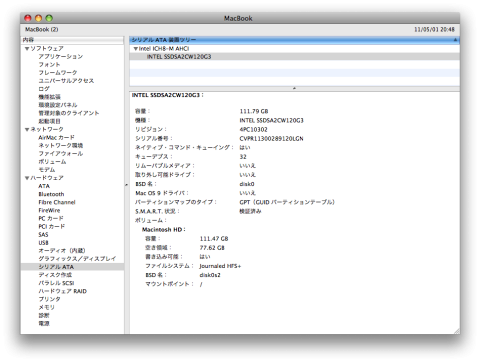The width and height of the screenshot is (480, 362).
Task: Click the disk0s2 BSD name value
Action: coord(210,275)
